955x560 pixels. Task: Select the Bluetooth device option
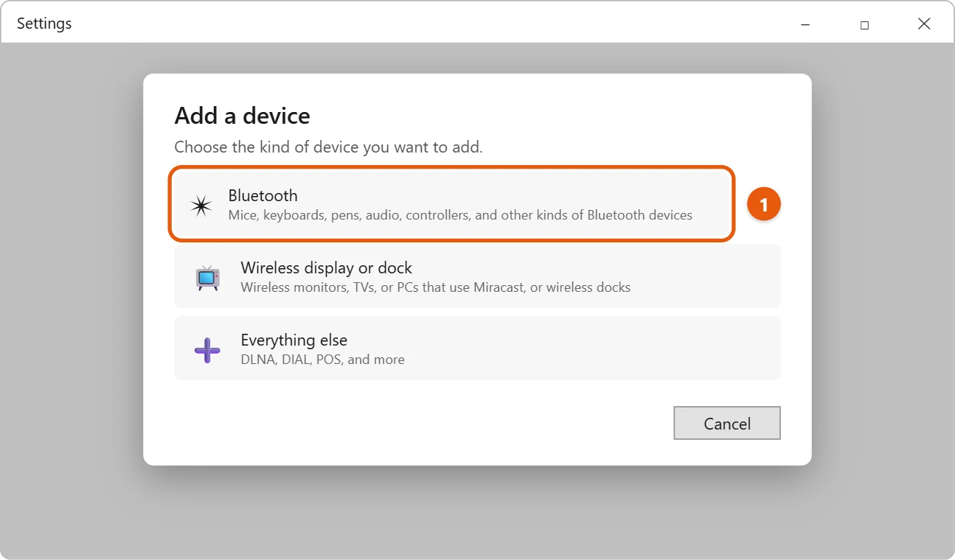452,204
